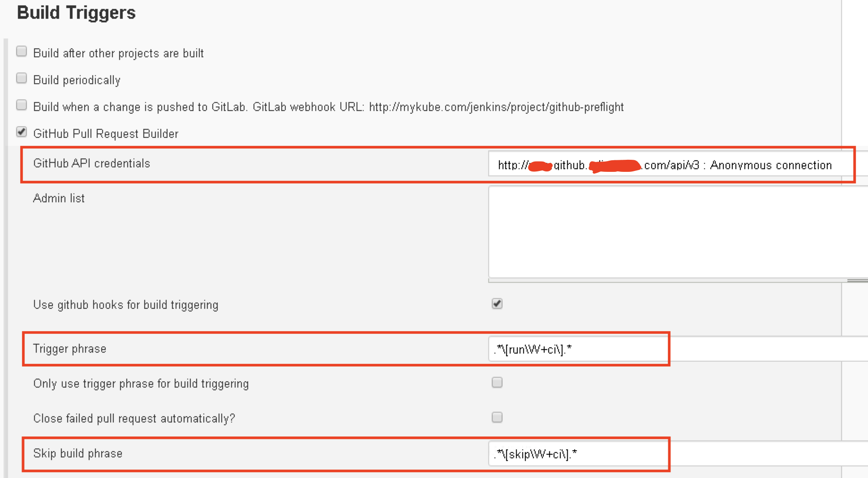The width and height of the screenshot is (868, 478).
Task: Click the Skip build phrase label text
Action: tap(77, 453)
